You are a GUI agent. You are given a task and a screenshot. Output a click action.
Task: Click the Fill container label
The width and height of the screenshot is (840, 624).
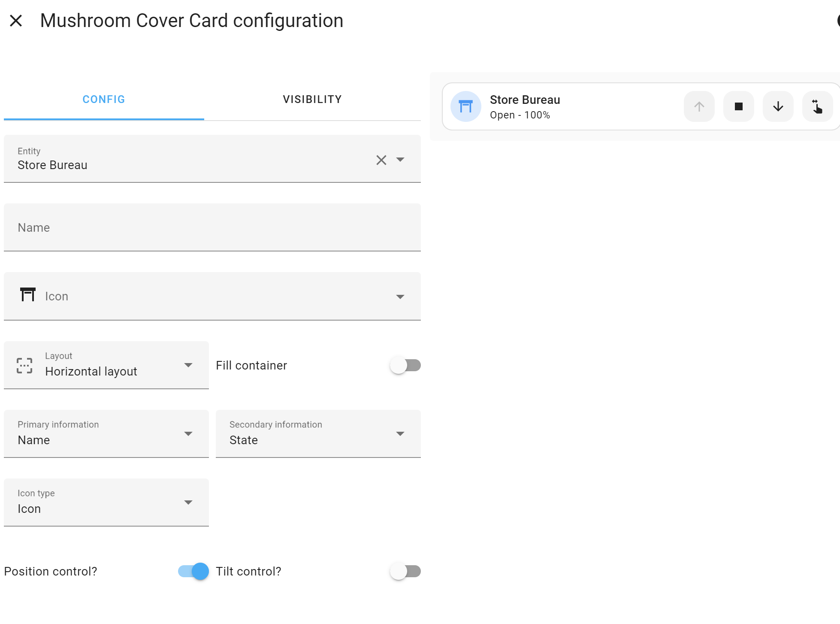251,366
